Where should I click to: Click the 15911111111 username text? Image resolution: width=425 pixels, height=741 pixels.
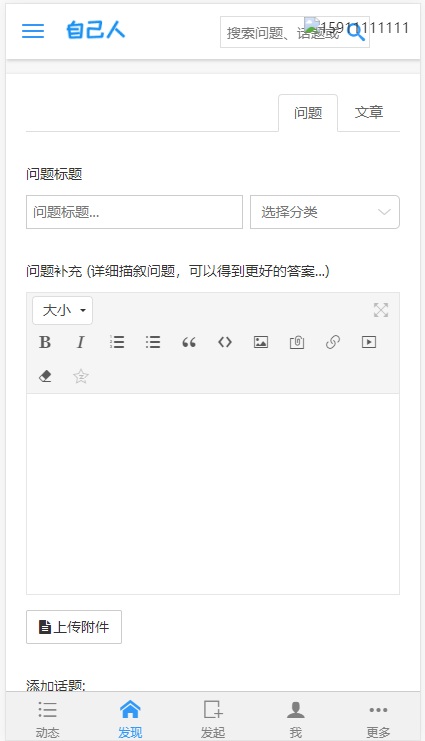point(364,27)
